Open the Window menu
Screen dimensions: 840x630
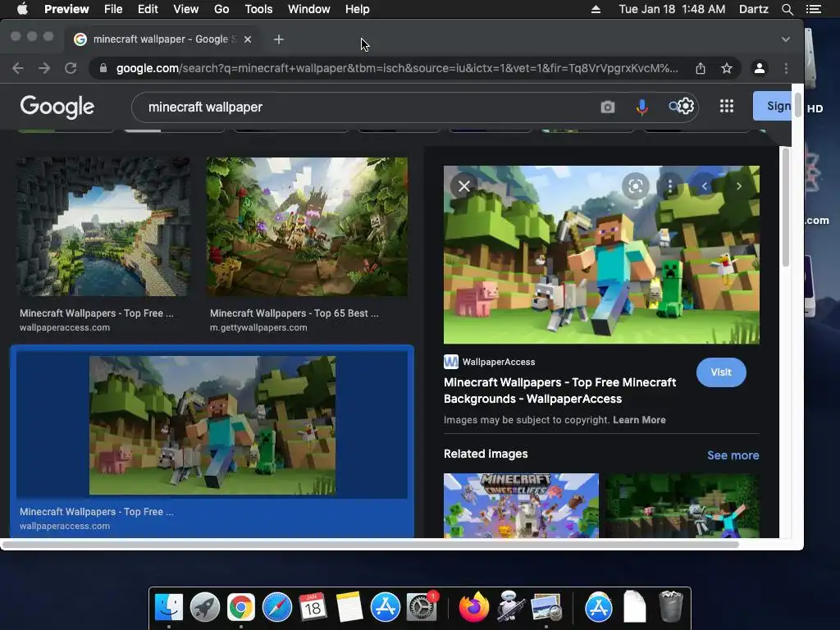308,9
